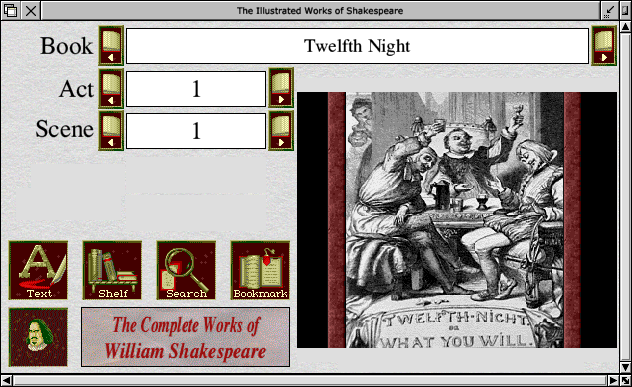Advance to the next act

(x=281, y=88)
